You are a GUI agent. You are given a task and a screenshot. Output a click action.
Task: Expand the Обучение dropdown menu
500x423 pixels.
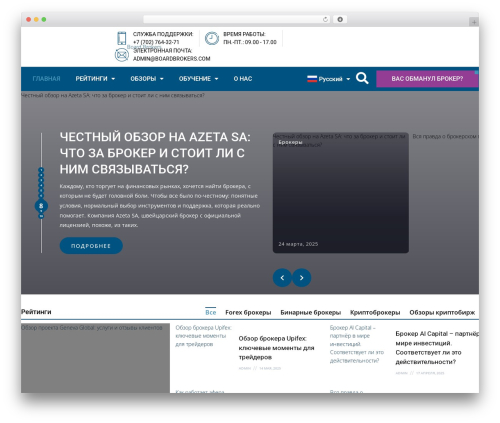point(198,79)
